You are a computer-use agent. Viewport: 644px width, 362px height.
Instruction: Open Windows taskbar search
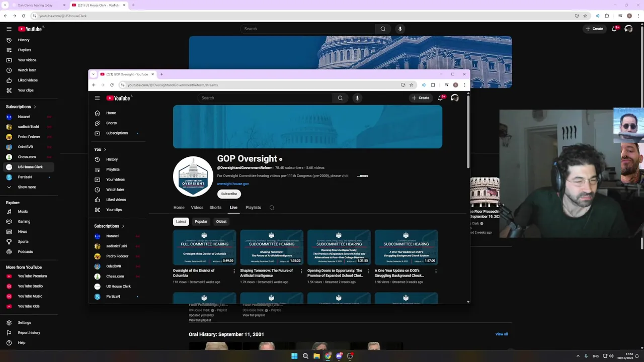click(305, 356)
